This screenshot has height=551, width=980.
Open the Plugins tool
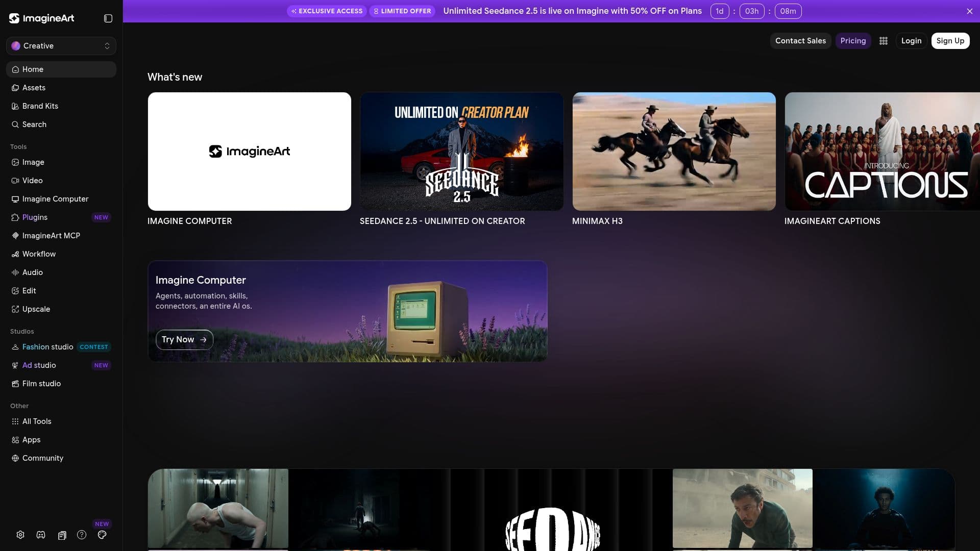[x=61, y=217]
